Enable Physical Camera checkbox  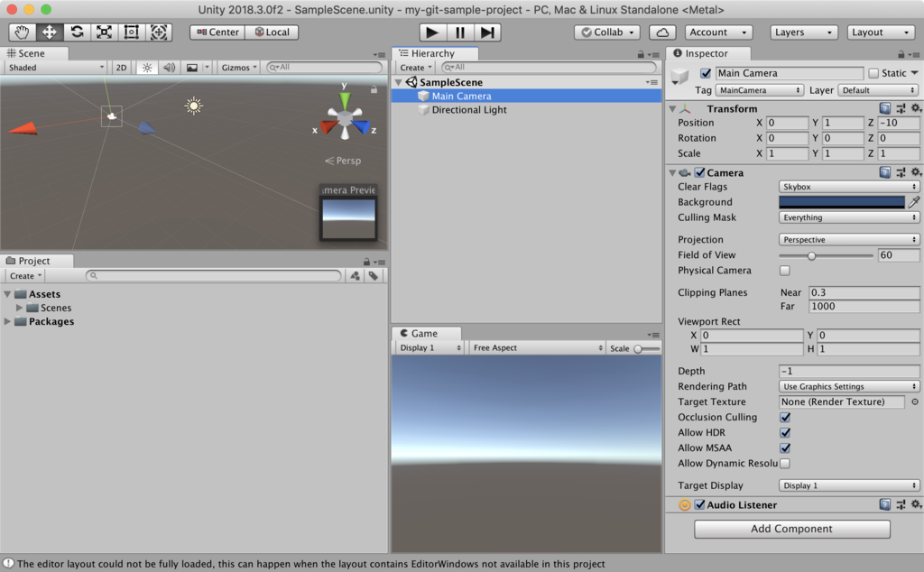pos(785,271)
